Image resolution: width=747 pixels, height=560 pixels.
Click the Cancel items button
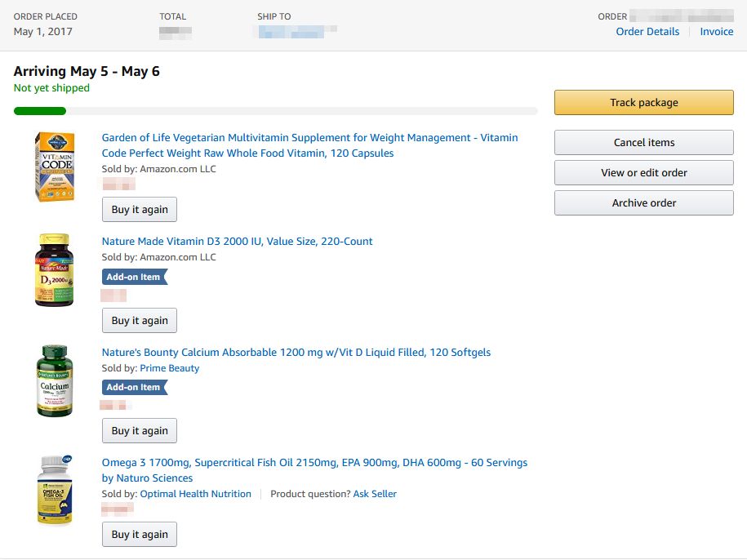643,142
